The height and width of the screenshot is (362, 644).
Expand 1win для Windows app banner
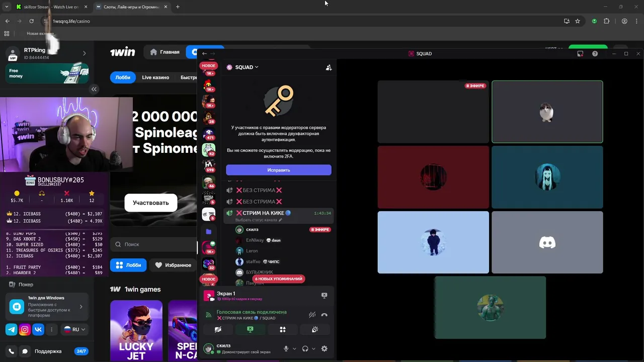point(47,306)
